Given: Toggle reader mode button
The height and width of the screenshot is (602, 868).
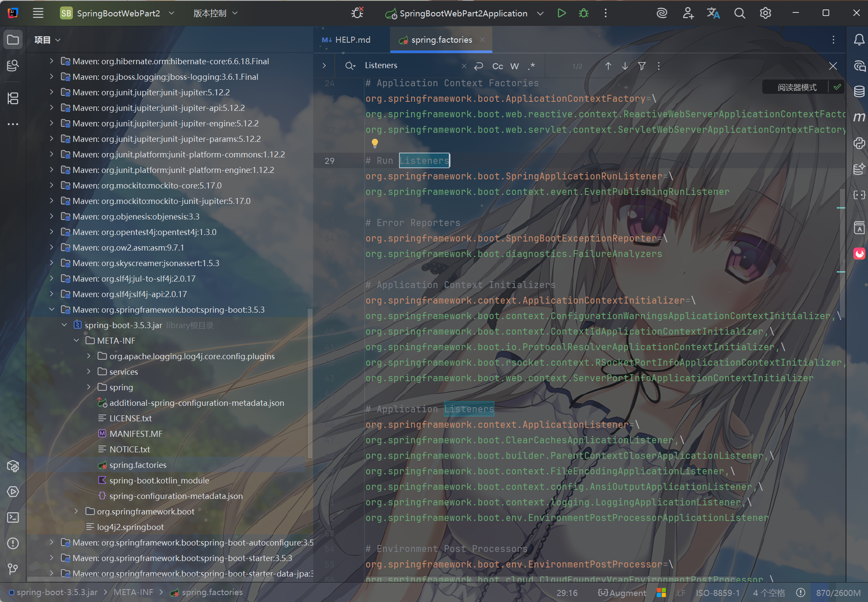Looking at the screenshot, I should [x=796, y=87].
